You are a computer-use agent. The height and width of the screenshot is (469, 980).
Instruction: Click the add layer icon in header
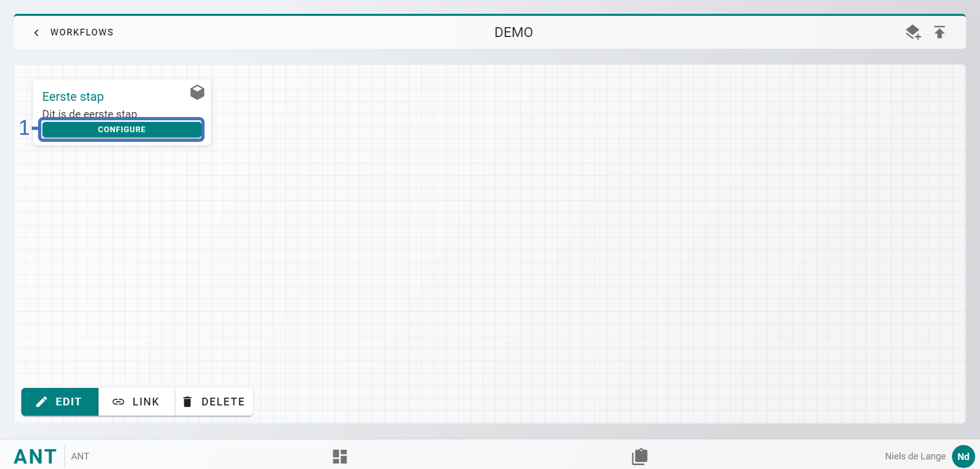pos(913,32)
